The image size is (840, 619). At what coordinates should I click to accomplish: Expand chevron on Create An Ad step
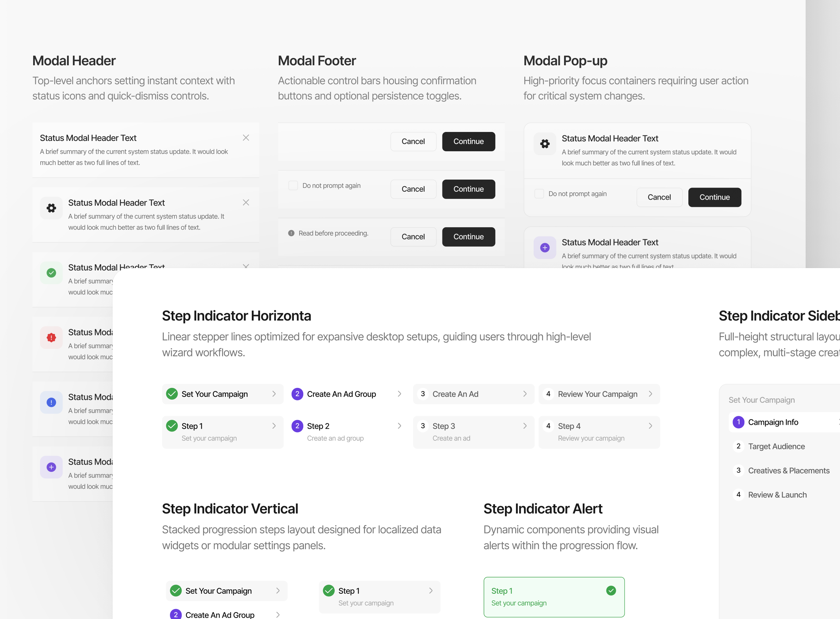coord(525,394)
